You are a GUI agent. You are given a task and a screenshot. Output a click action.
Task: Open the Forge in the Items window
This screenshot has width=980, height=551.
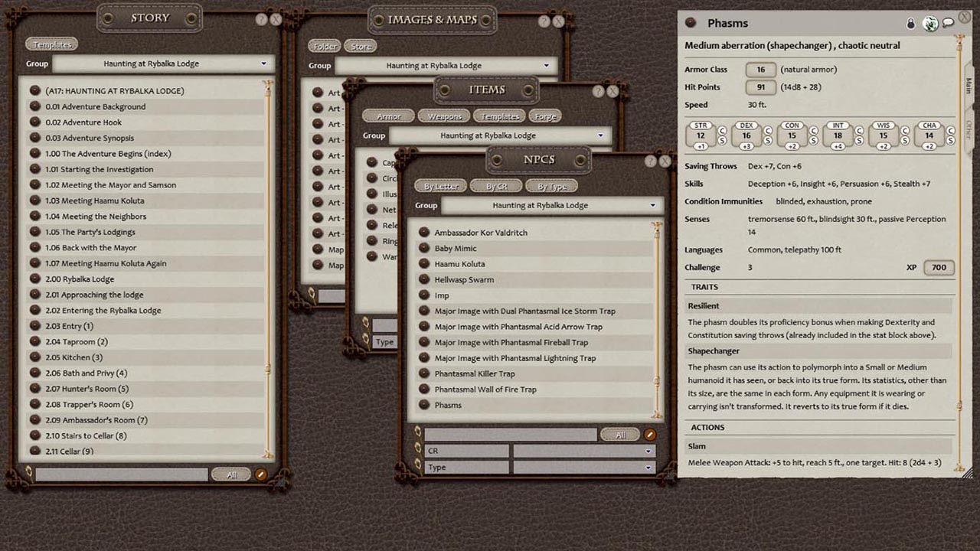(545, 116)
